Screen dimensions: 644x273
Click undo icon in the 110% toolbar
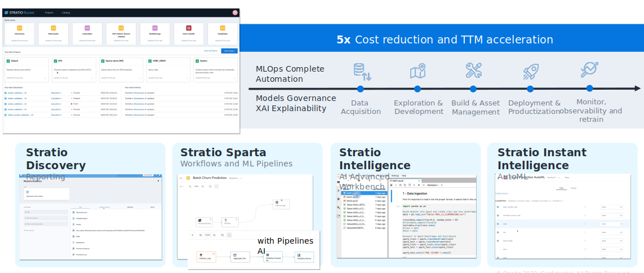tap(222, 235)
